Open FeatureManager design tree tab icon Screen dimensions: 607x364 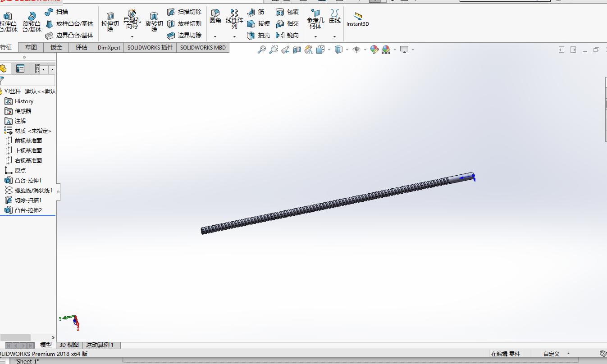(4, 69)
